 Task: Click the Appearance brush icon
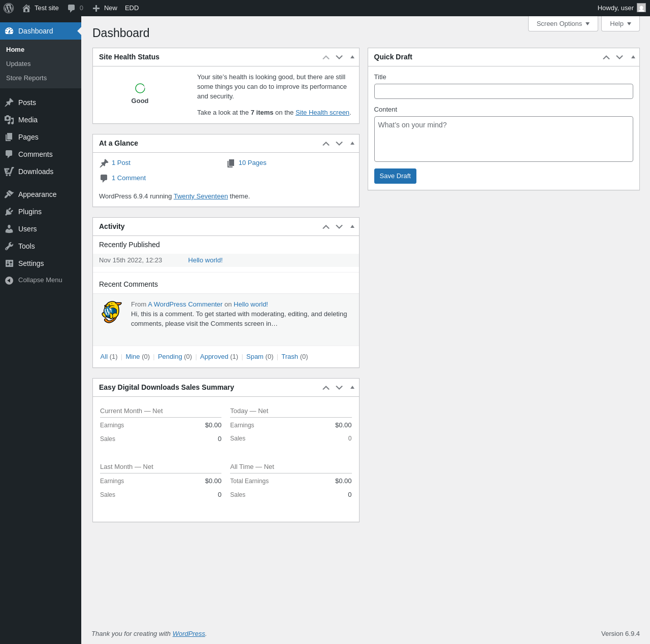[x=9, y=194]
